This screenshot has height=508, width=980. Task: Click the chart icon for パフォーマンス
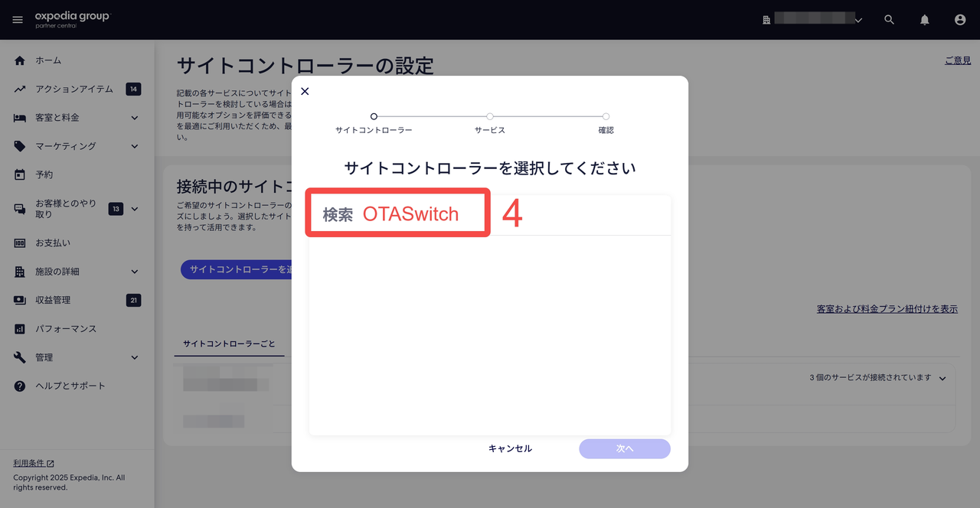(x=20, y=329)
